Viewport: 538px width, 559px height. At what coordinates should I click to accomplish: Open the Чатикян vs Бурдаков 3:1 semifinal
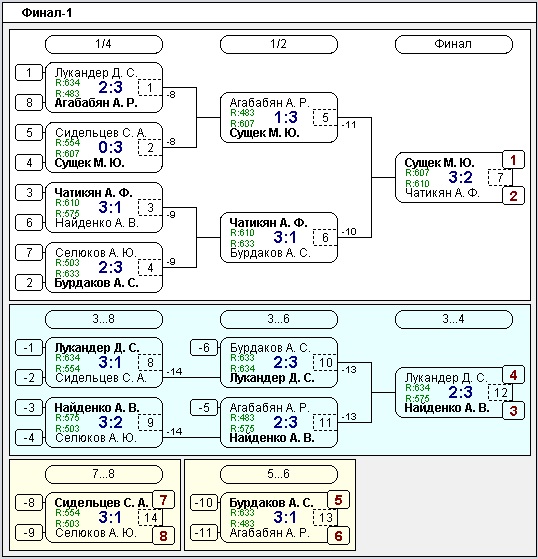tap(279, 238)
